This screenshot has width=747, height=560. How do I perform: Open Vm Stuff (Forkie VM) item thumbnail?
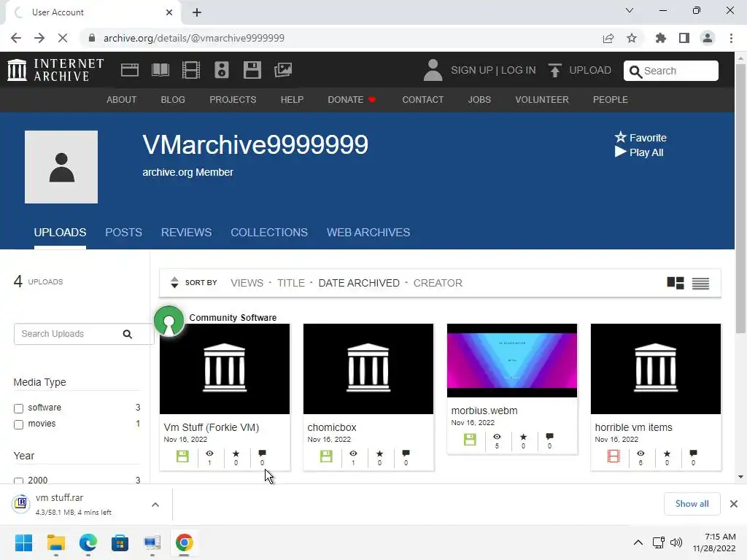coord(225,369)
